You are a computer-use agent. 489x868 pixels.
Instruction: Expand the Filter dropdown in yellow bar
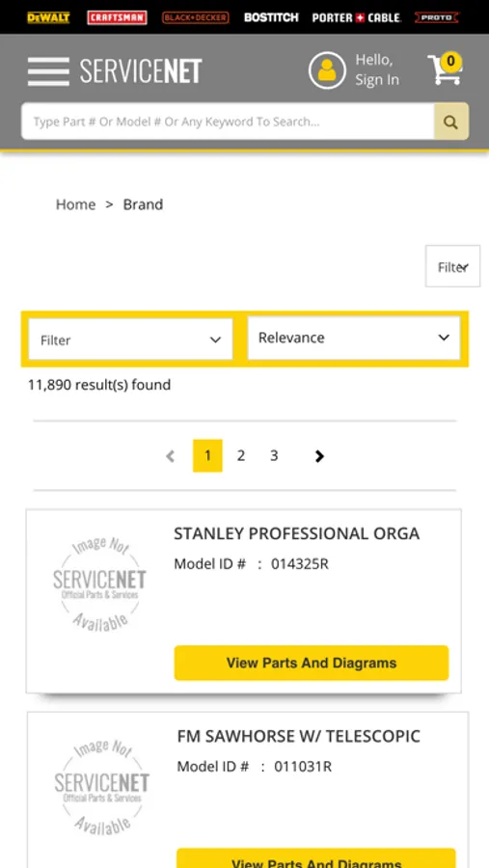pos(131,339)
